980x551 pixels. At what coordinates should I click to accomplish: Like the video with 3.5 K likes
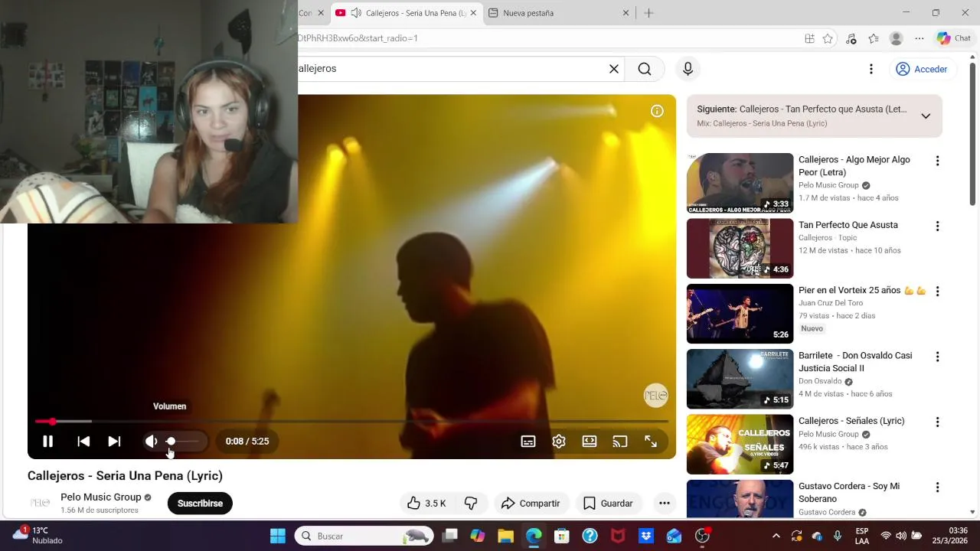[426, 503]
